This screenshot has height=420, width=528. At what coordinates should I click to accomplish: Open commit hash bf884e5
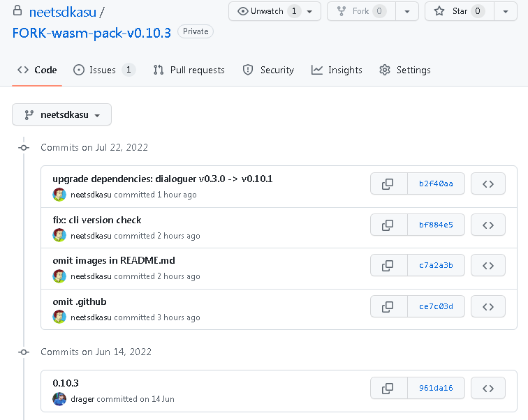point(436,225)
